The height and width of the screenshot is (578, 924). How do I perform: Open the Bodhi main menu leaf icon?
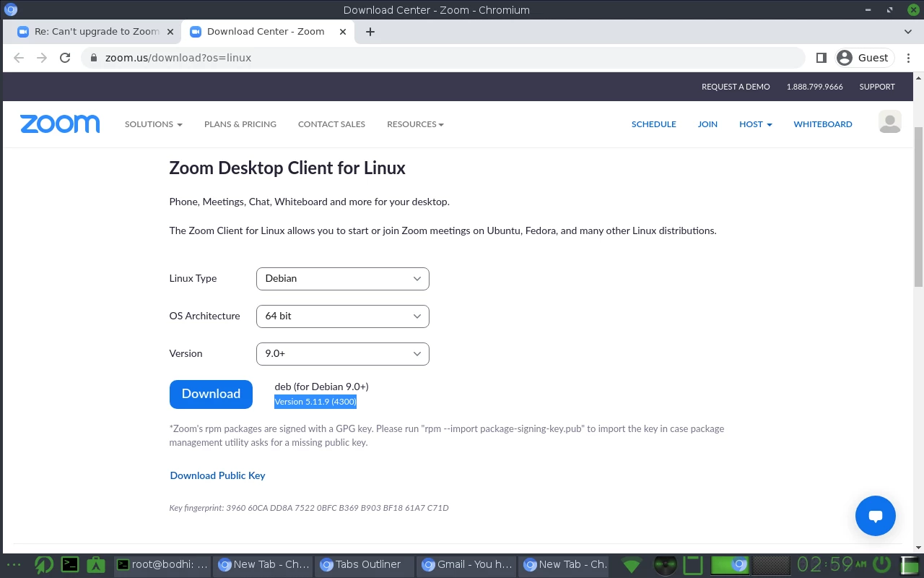[44, 565]
